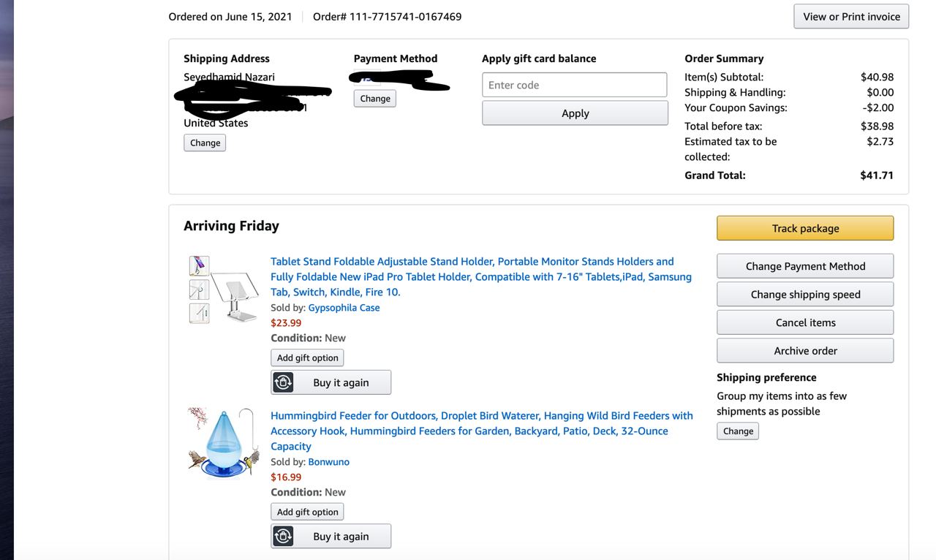The height and width of the screenshot is (560, 936).
Task: Archive this order
Action: click(x=805, y=351)
